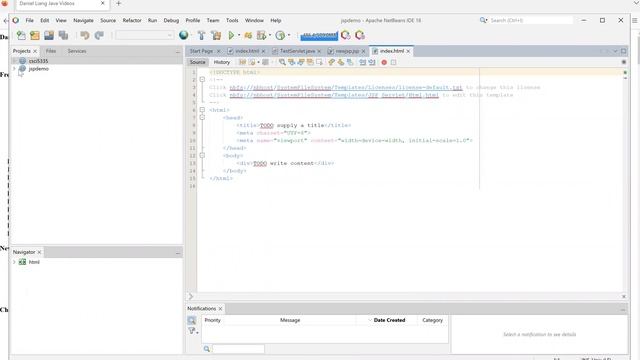The height and width of the screenshot is (360, 640).
Task: Click the first garbage collection icon beside memory bar
Action: [346, 36]
